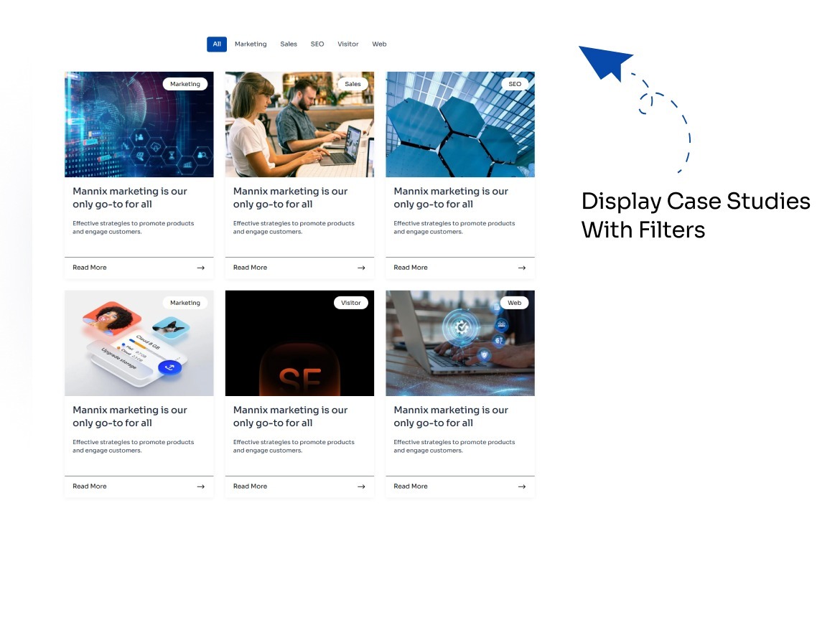Viewport: 840px width, 630px height.
Task: Click the arrow icon on the Visitor card
Action: [x=361, y=486]
